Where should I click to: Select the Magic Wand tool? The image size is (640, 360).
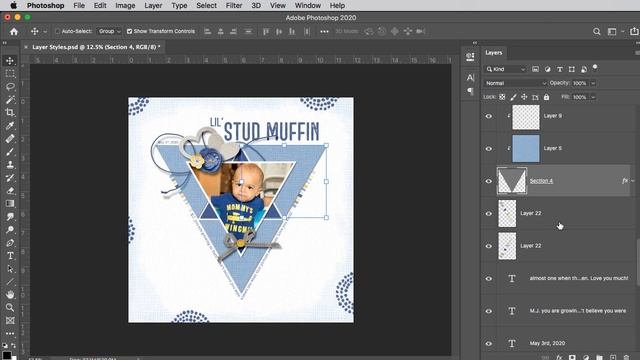(x=10, y=100)
